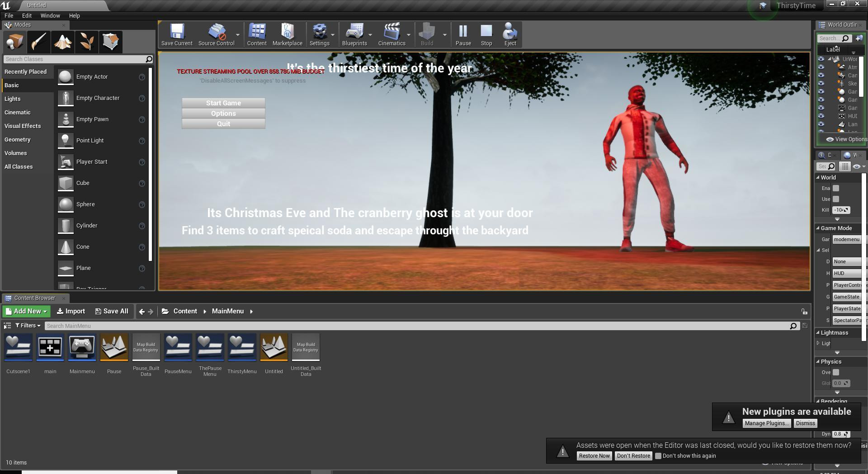This screenshot has height=474, width=868.
Task: Select the Foliage mode icon
Action: coord(87,42)
